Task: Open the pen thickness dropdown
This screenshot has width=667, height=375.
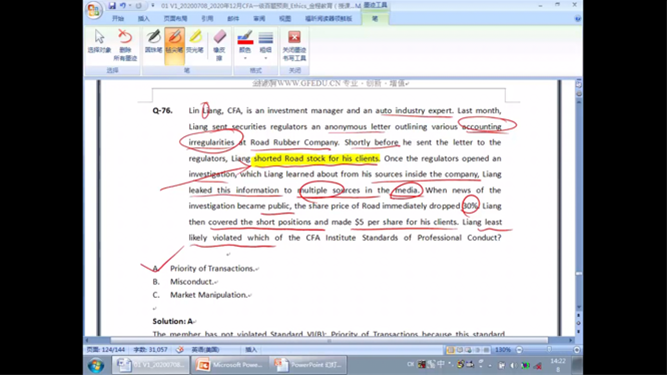Action: 266,45
